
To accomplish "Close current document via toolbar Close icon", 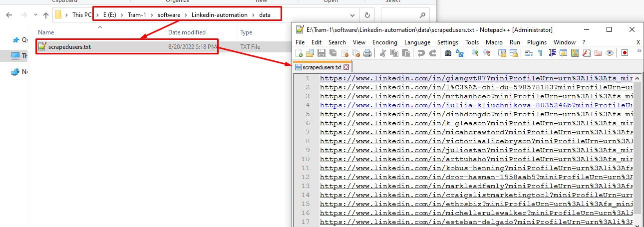I will click(344, 53).
